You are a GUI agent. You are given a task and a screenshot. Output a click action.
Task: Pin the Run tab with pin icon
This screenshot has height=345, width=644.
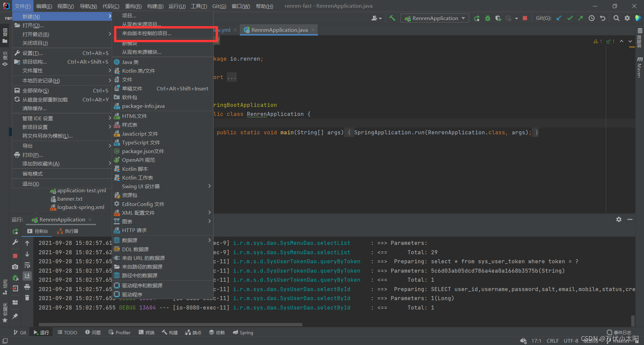[15, 316]
